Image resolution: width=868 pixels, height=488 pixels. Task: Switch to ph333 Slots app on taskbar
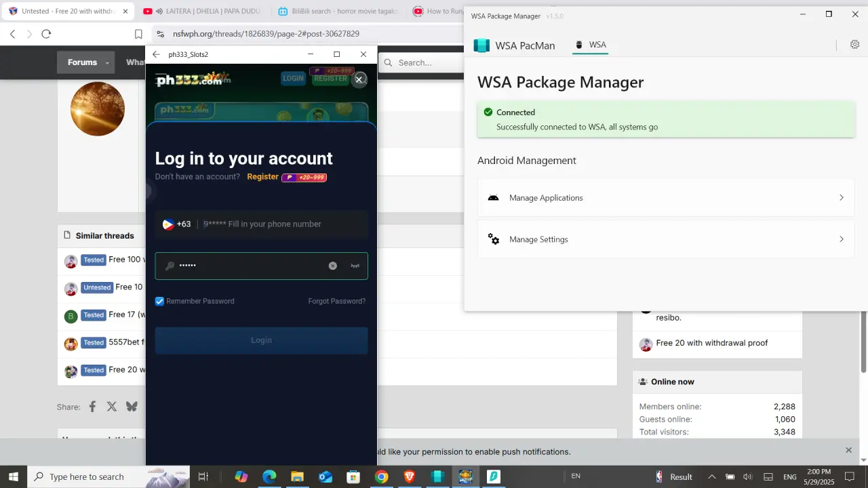465,476
